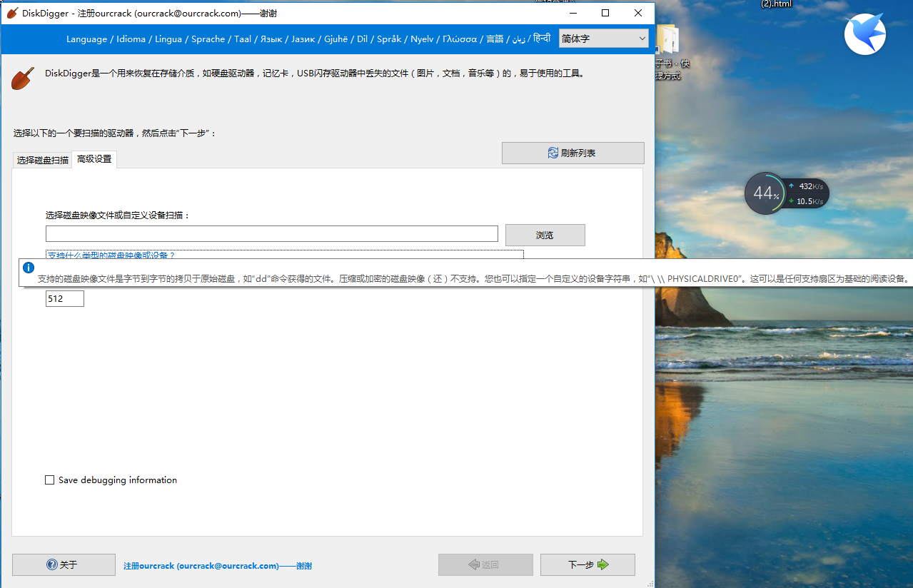Image resolution: width=913 pixels, height=588 pixels.
Task: Click the disk image path input field
Action: 272,233
